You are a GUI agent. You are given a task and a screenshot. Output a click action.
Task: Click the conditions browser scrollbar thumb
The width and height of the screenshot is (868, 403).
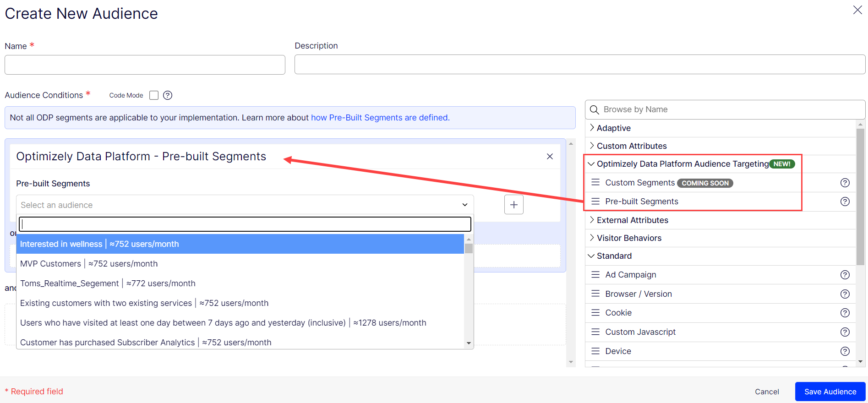(x=860, y=196)
